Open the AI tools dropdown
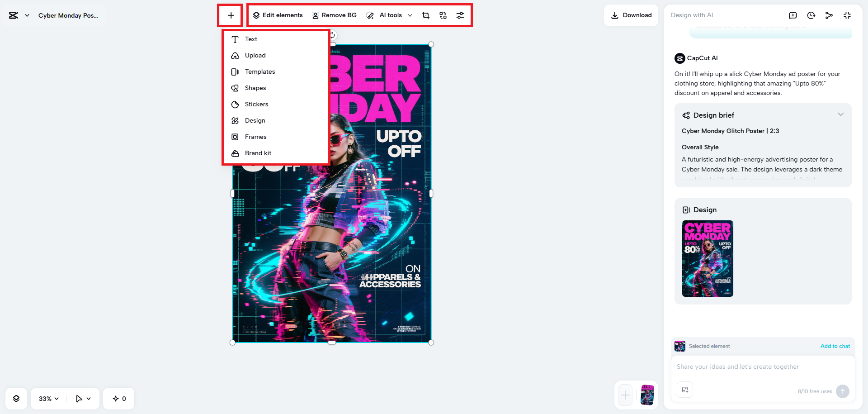The image size is (868, 414). tap(390, 15)
